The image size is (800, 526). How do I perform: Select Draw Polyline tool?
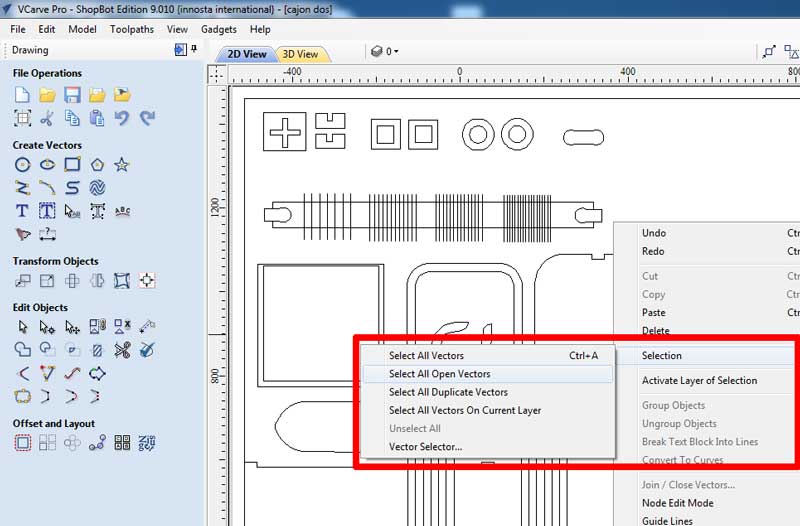point(22,188)
